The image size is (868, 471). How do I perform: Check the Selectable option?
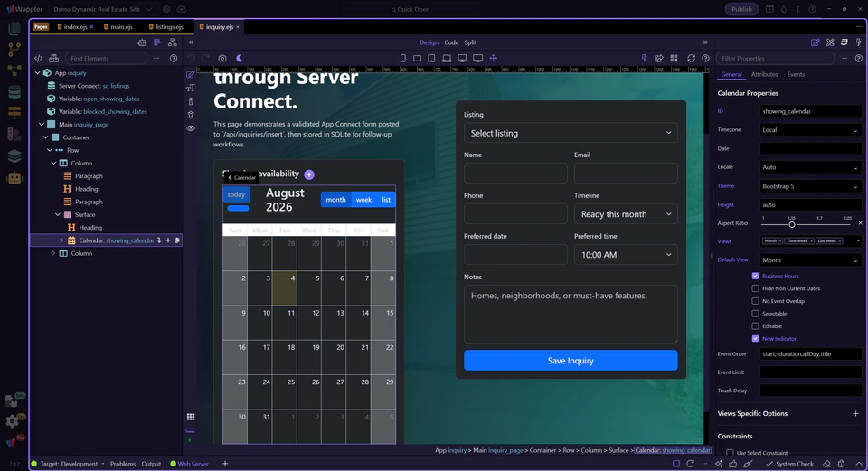click(755, 314)
